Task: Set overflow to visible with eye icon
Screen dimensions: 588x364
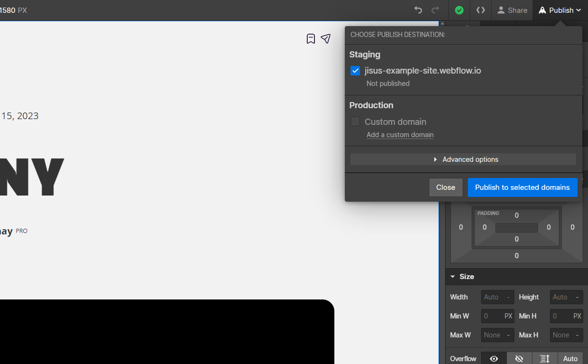Action: (x=494, y=359)
